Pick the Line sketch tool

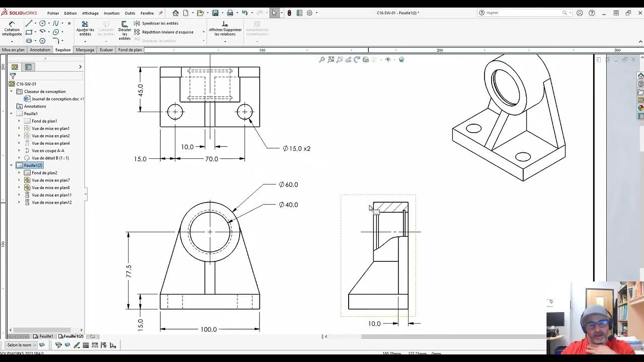point(29,23)
